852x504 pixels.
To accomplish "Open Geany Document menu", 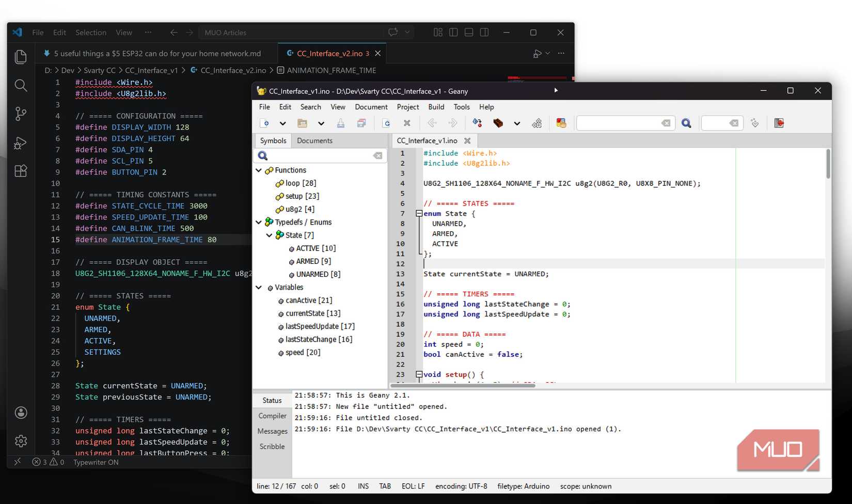I will coord(371,107).
